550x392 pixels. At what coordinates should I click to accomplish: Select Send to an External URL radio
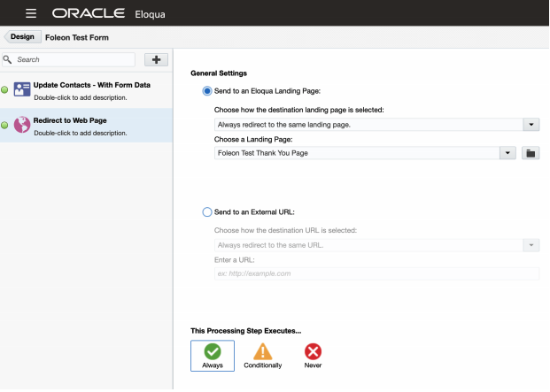[207, 211]
